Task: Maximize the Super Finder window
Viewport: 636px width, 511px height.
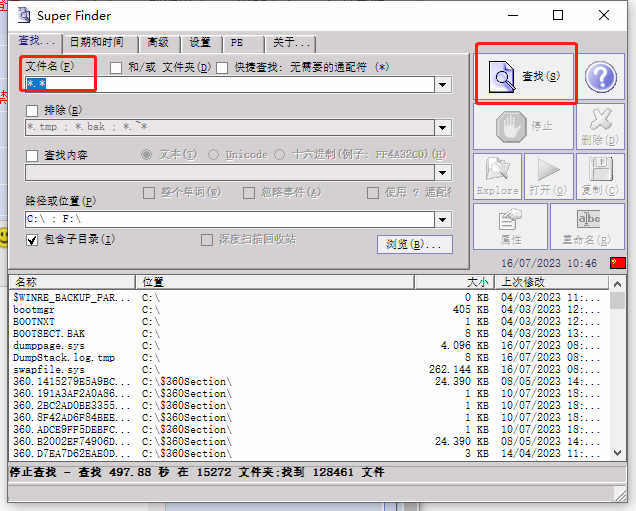Action: click(558, 15)
